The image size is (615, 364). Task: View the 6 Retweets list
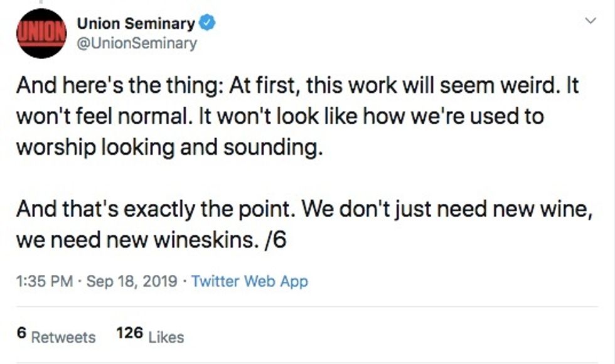[x=56, y=336]
